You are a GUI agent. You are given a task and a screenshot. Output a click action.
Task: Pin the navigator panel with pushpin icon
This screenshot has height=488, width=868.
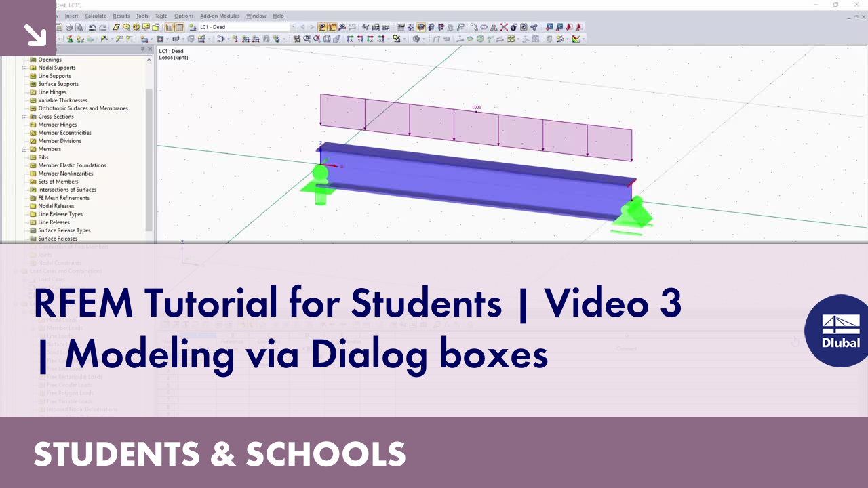click(x=142, y=49)
